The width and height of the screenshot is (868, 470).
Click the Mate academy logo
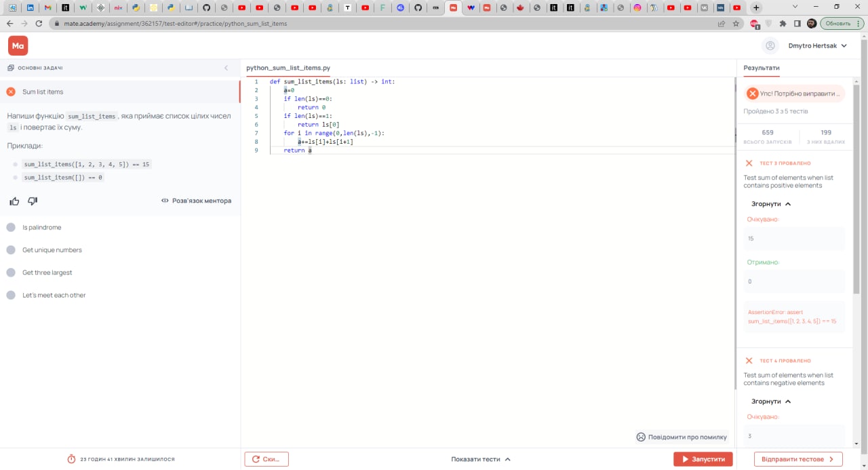pyautogui.click(x=18, y=45)
